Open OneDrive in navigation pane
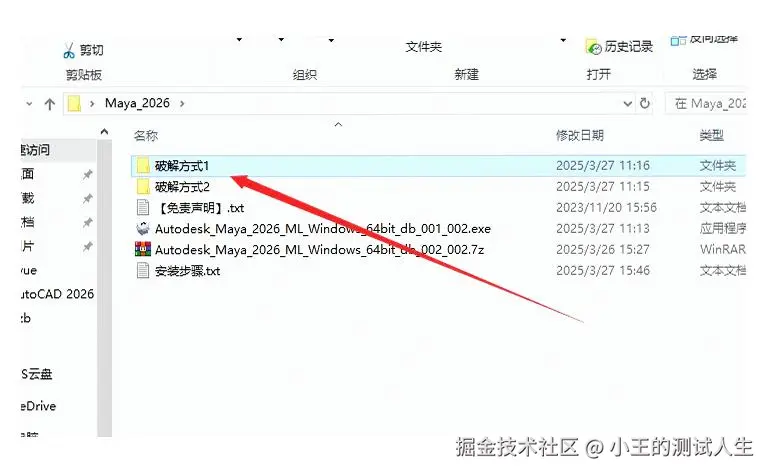The image size is (768, 473). [x=39, y=406]
